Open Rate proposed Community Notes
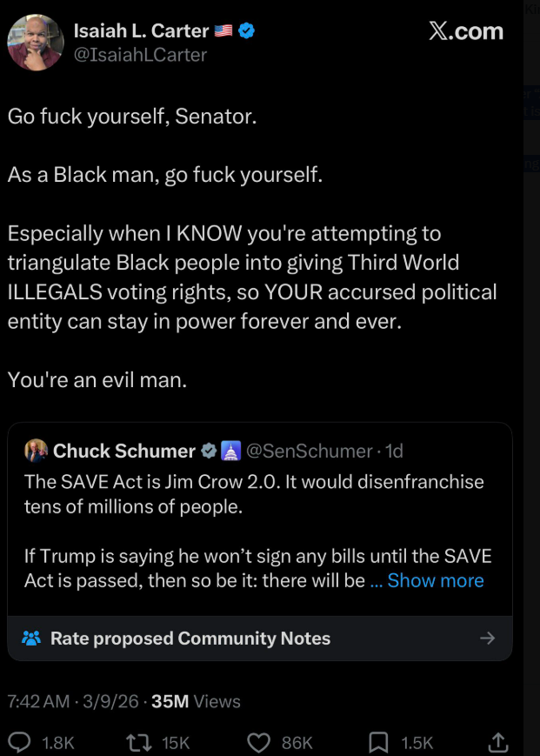Image resolution: width=540 pixels, height=756 pixels. tap(190, 639)
